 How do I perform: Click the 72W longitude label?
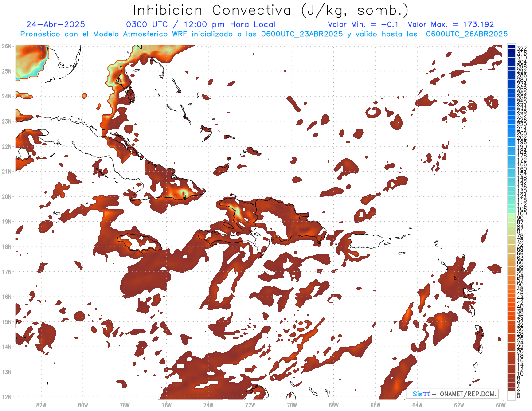(x=250, y=405)
